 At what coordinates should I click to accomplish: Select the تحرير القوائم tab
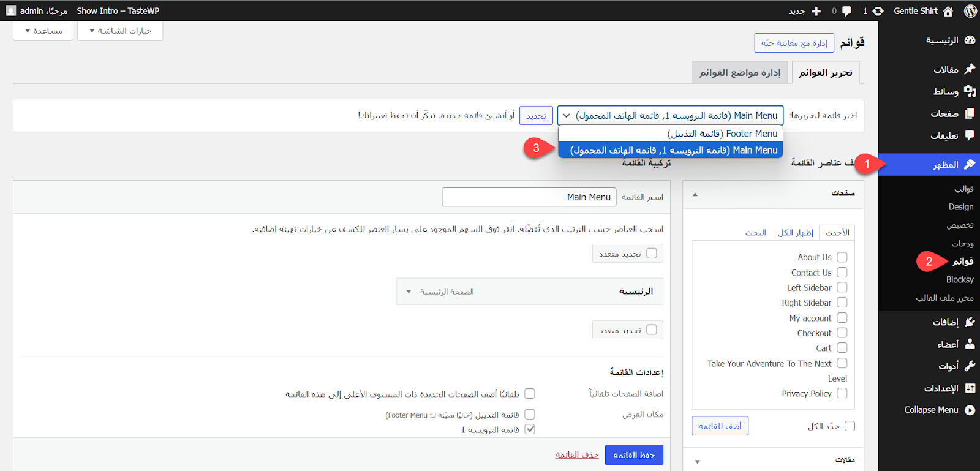[826, 72]
